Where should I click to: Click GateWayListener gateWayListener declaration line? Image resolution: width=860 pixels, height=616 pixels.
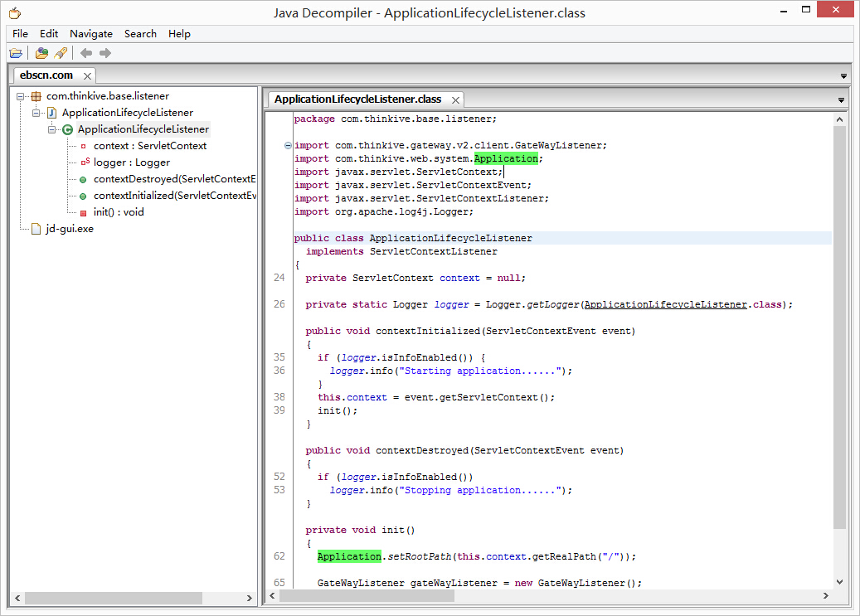(479, 583)
